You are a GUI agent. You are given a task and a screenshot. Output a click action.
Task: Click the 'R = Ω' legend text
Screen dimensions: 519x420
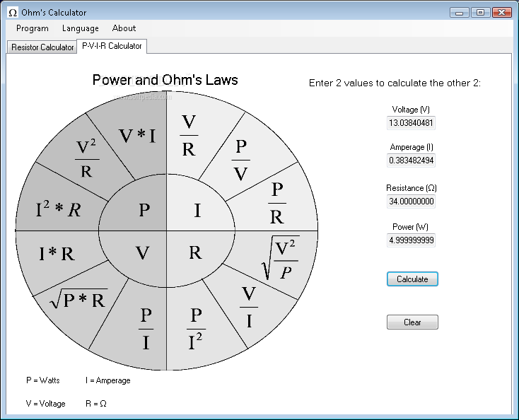96,404
